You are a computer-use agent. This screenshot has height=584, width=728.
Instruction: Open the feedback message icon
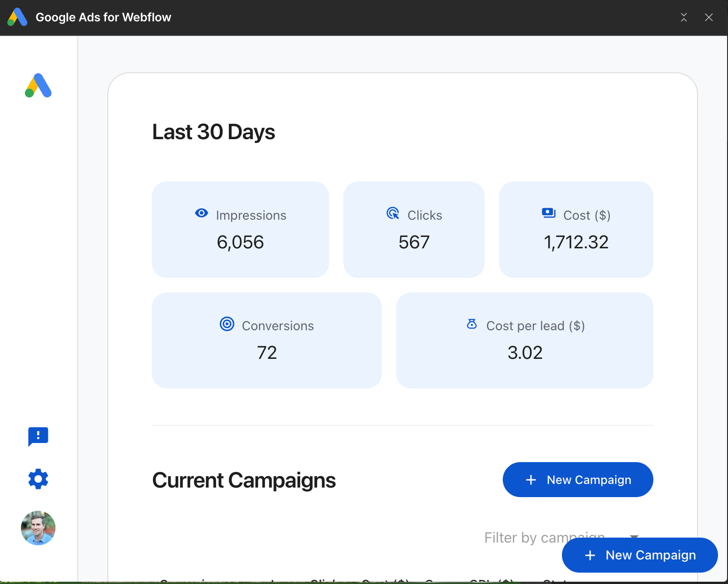(38, 437)
